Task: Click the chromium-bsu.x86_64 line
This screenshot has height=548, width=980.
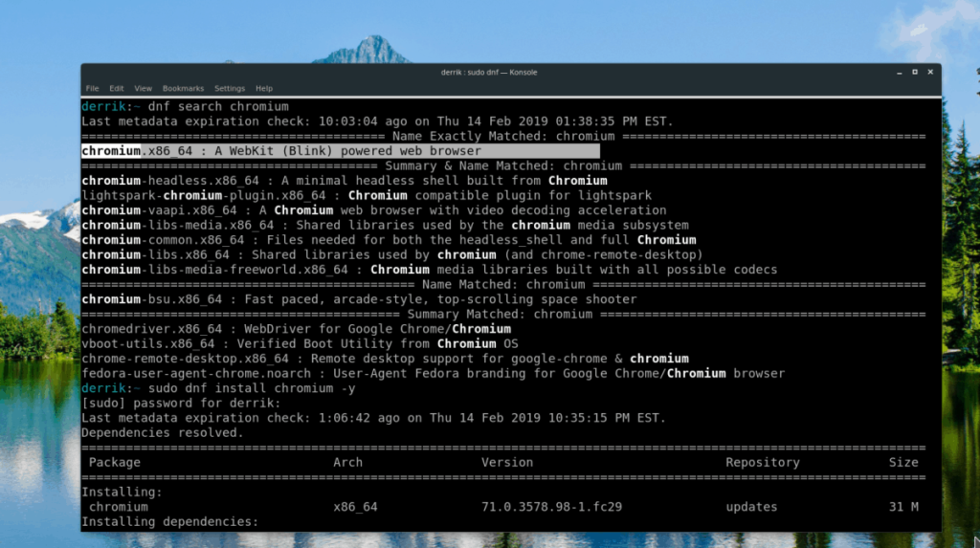Action: tap(360, 299)
